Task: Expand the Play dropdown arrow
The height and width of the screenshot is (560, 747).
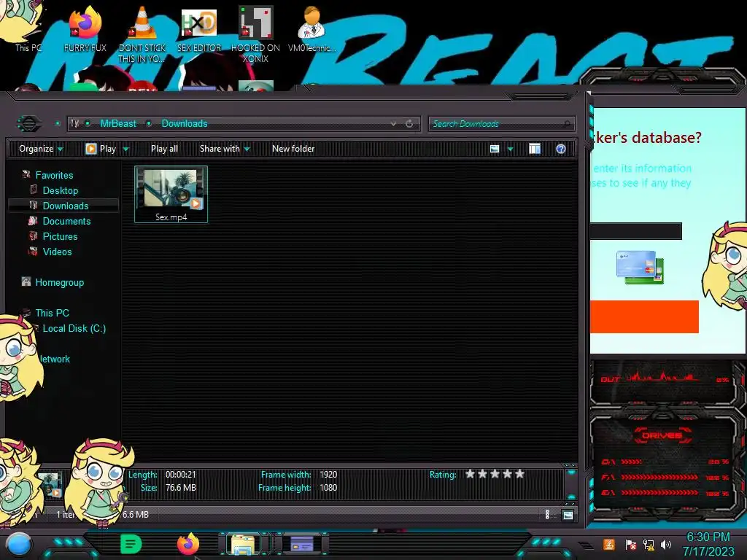Action: [125, 149]
